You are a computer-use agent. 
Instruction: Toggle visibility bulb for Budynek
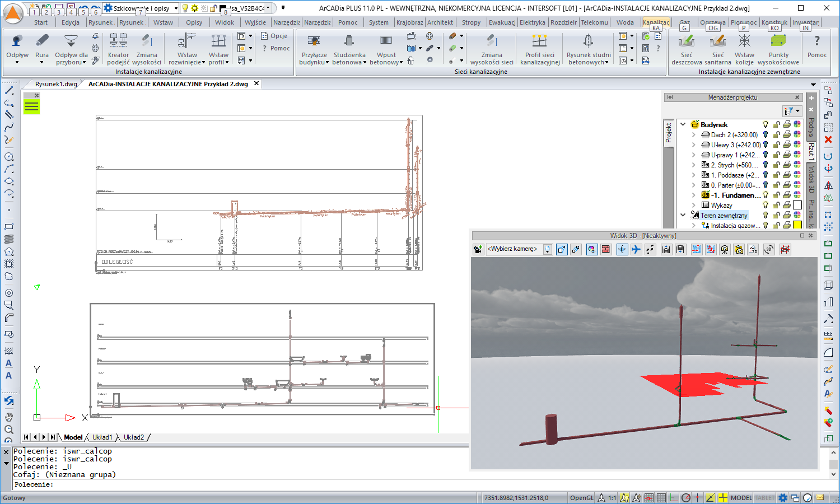(x=766, y=124)
